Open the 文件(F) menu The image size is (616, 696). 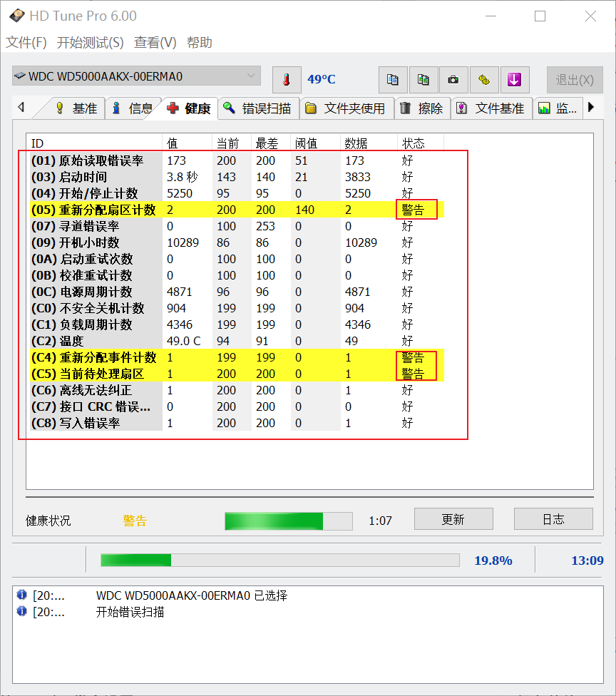tap(26, 43)
